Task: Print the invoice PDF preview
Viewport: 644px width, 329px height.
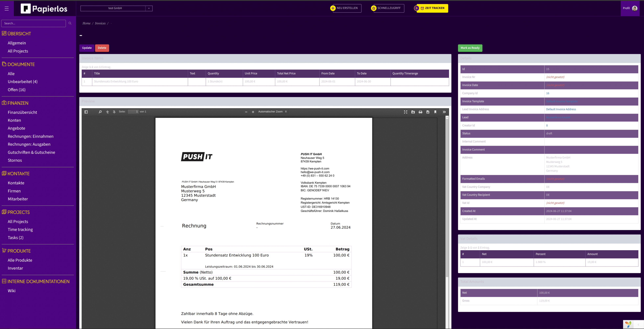Action: (421, 112)
